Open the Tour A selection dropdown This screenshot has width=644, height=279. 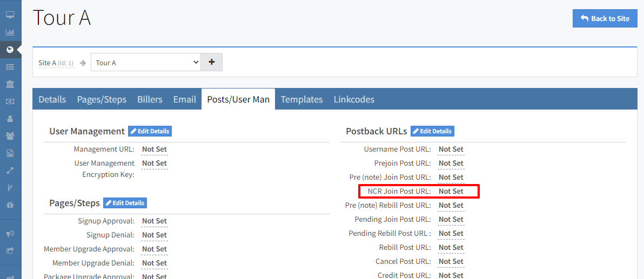coord(146,63)
